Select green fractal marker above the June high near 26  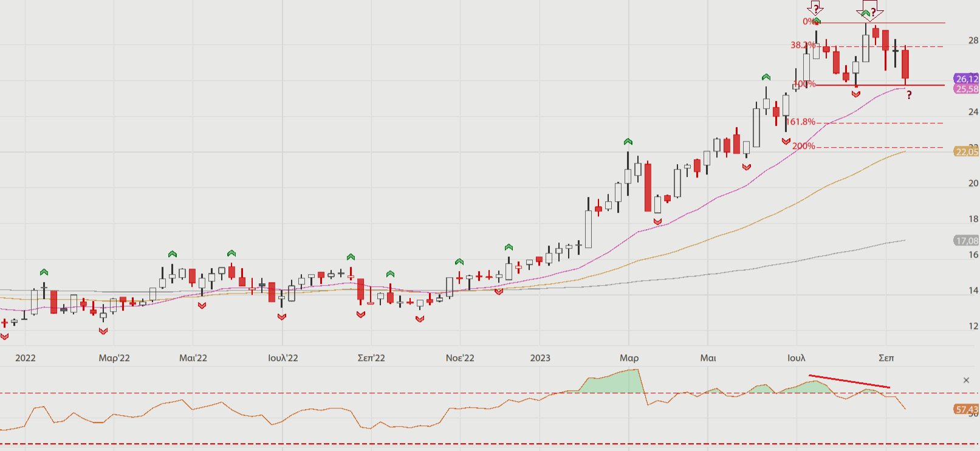(x=766, y=77)
